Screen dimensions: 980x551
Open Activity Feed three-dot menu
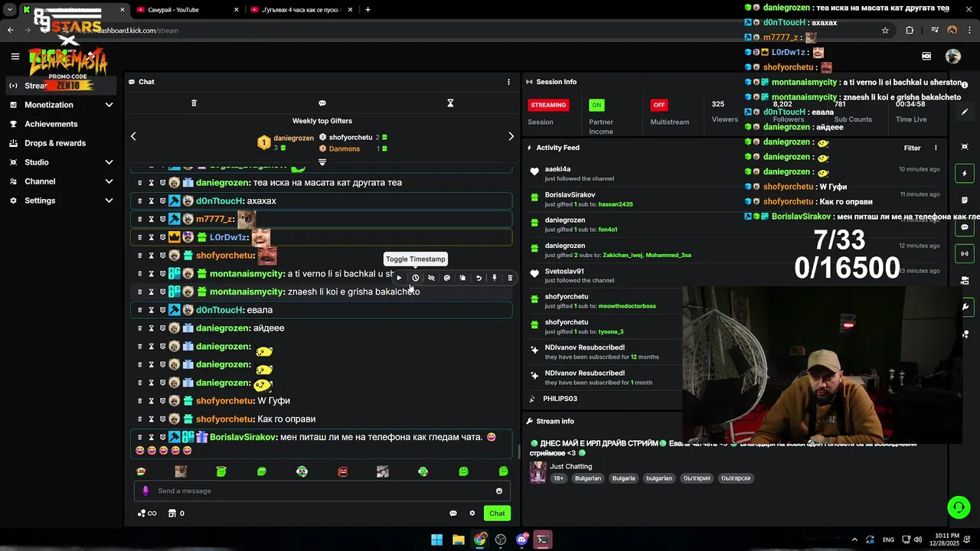click(936, 148)
